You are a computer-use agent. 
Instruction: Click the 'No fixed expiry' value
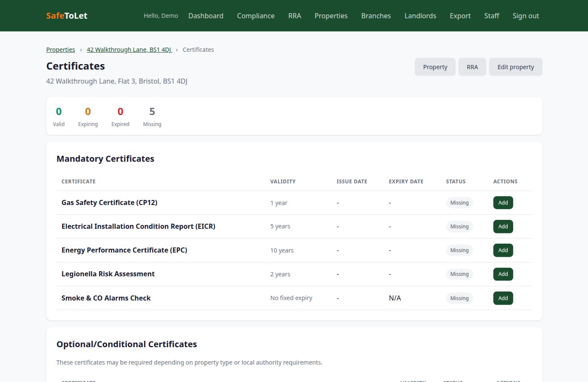291,298
